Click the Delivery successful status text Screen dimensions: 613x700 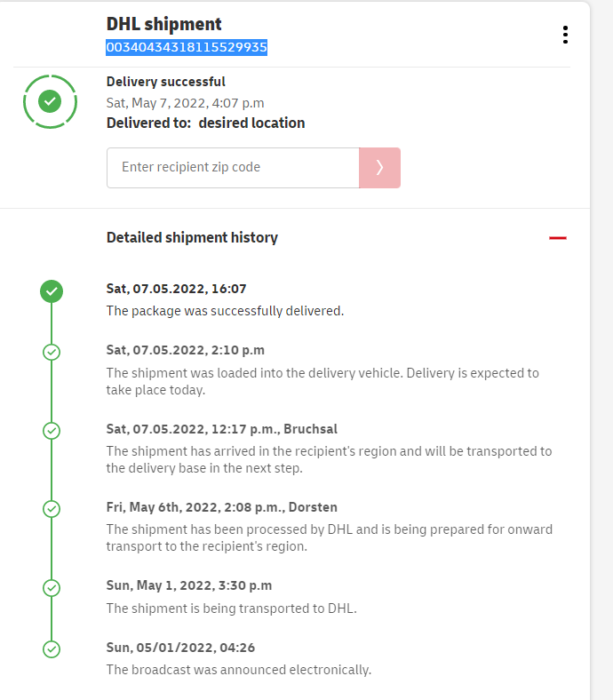tap(166, 82)
